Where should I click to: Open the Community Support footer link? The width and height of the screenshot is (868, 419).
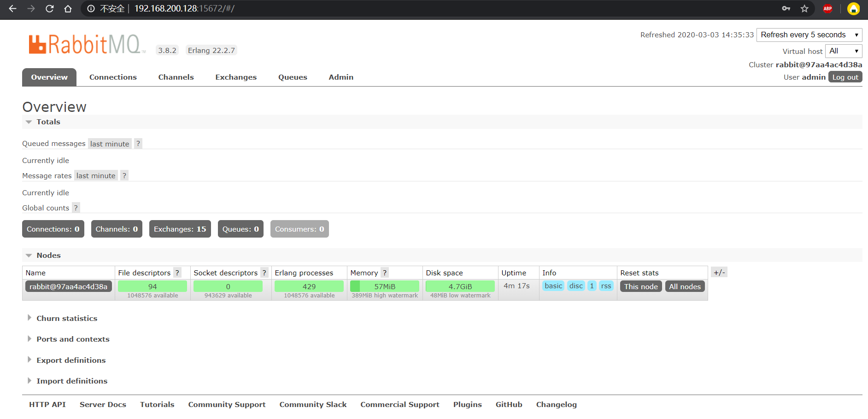point(227,405)
